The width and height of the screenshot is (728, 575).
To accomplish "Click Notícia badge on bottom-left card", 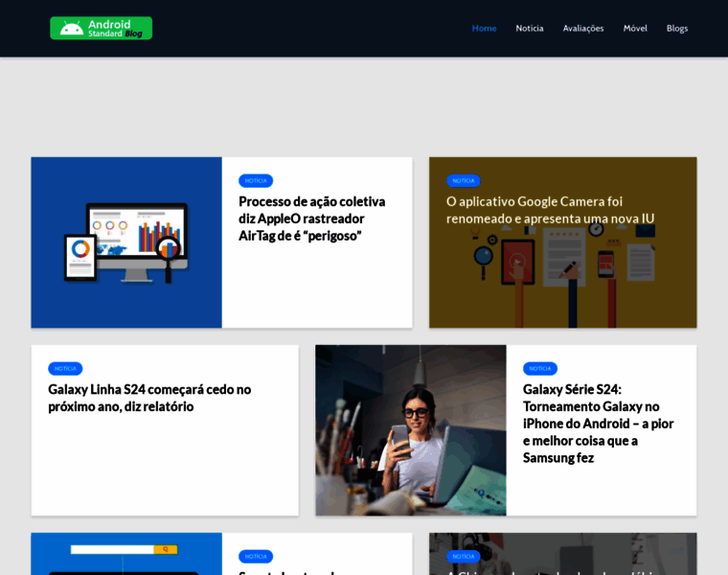I will tap(256, 557).
